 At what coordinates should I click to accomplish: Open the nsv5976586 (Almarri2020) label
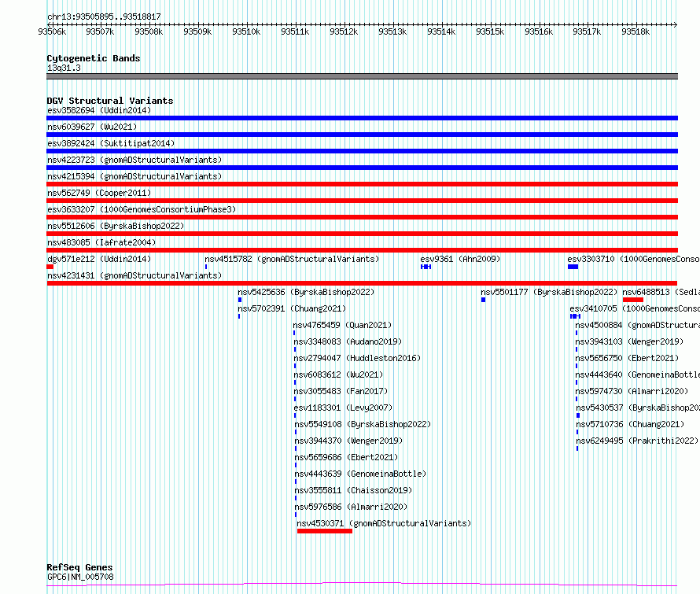click(351, 507)
